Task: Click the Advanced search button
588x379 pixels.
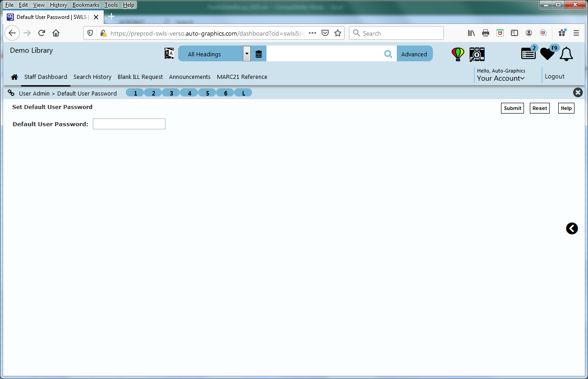Action: pyautogui.click(x=414, y=54)
